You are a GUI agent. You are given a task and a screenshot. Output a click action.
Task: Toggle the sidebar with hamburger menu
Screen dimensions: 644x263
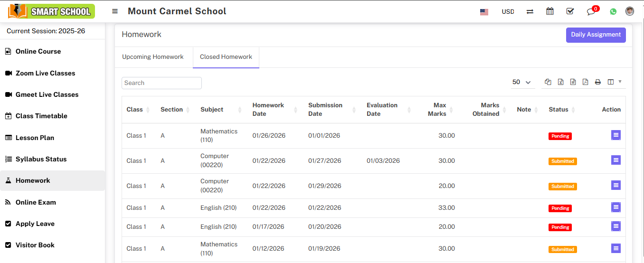coord(115,11)
